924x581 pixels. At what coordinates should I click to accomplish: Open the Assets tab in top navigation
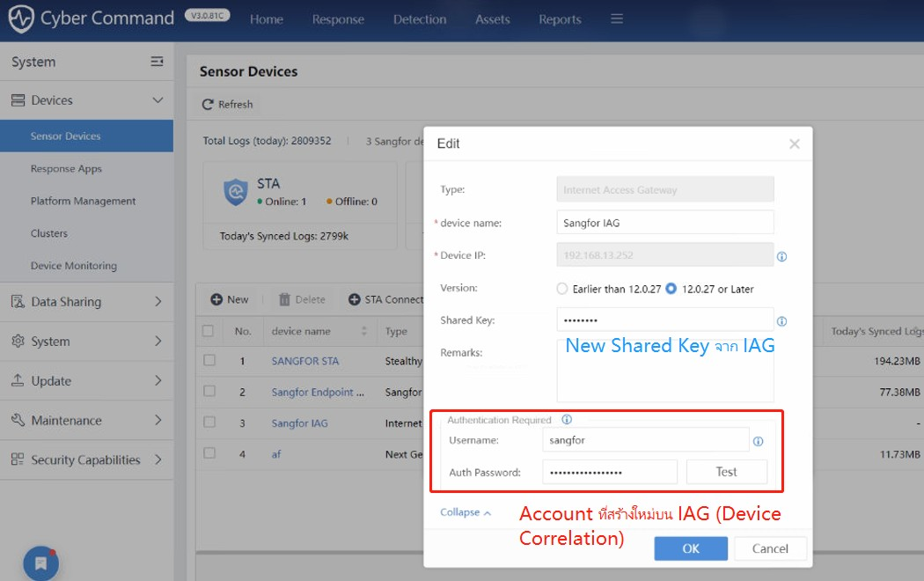click(x=493, y=19)
